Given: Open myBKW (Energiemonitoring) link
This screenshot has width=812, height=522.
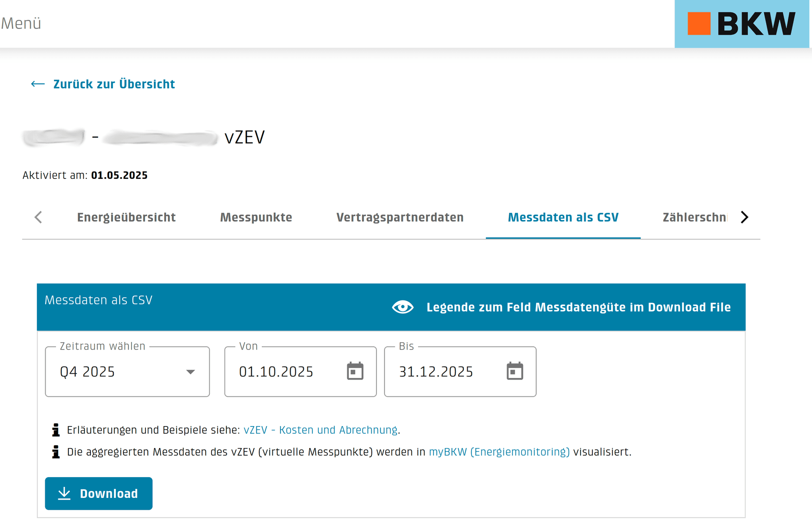Looking at the screenshot, I should pos(499,452).
